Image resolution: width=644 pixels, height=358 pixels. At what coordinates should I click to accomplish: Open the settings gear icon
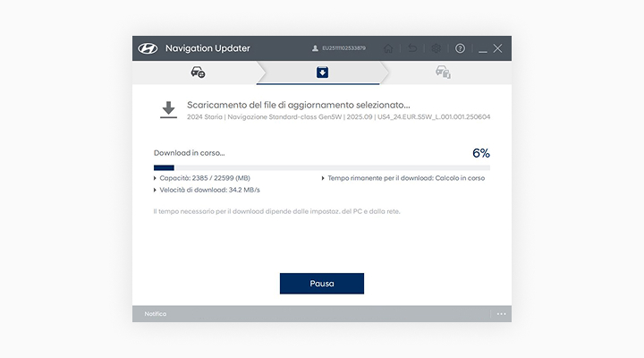(436, 48)
